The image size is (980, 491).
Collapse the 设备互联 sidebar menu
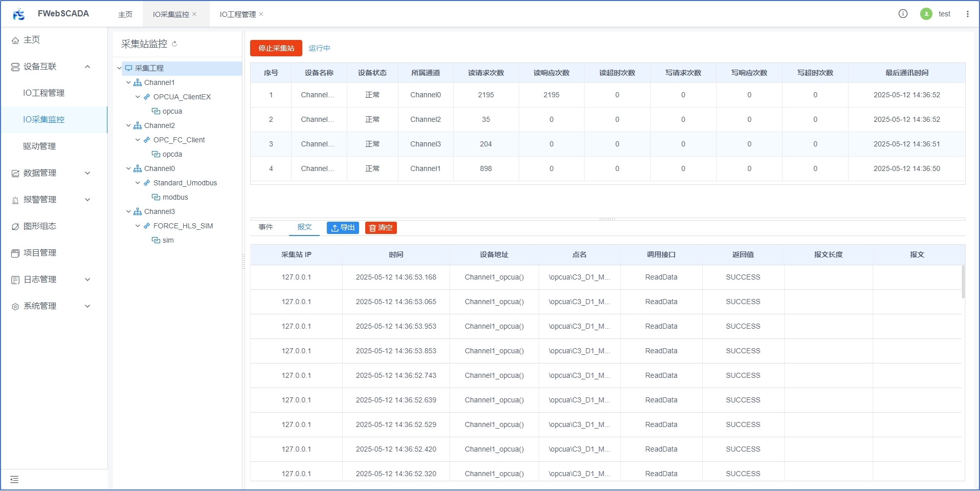[87, 67]
